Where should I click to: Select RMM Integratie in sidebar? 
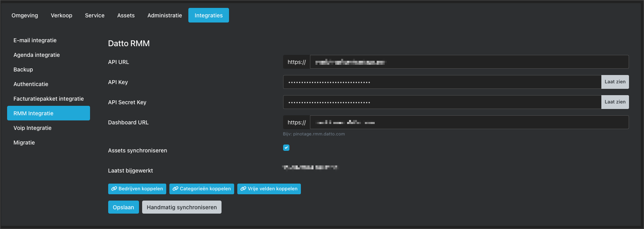pos(49,113)
